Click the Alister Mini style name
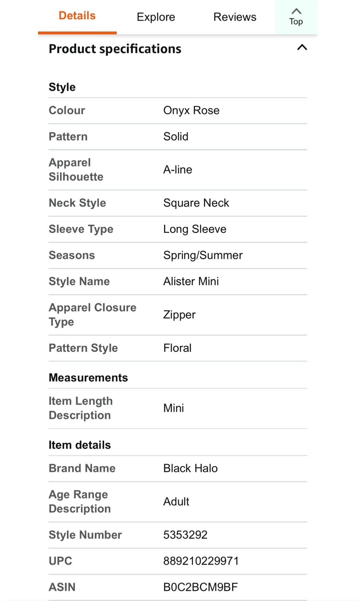The image size is (364, 601). (191, 282)
